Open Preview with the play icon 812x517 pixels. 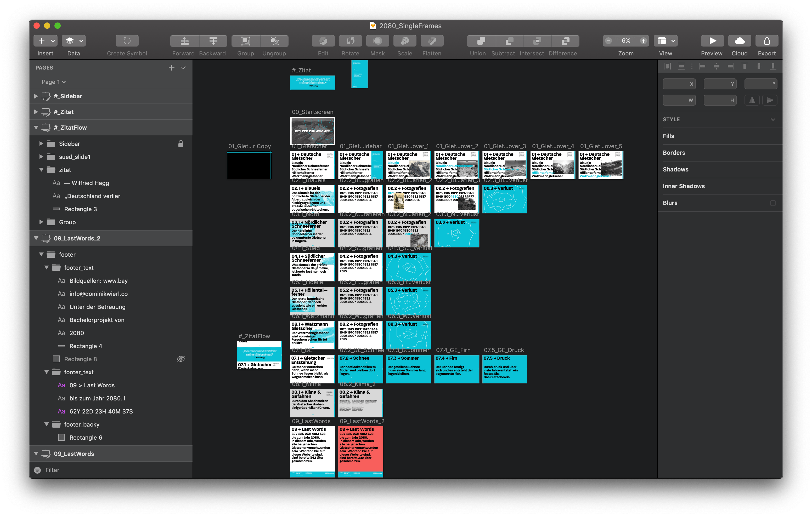[x=712, y=41]
